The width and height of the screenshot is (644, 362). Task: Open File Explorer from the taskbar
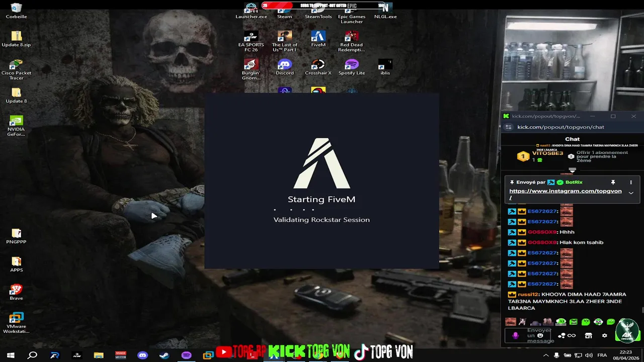99,355
